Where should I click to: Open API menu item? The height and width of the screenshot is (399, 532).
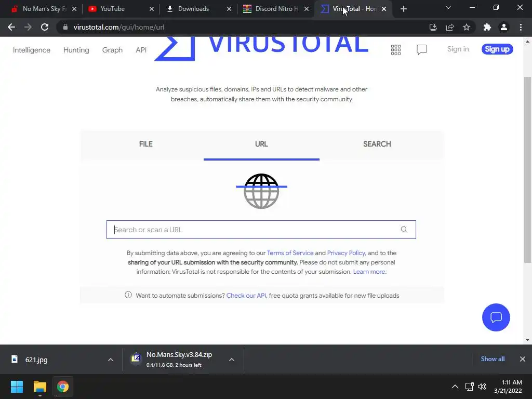tap(141, 50)
